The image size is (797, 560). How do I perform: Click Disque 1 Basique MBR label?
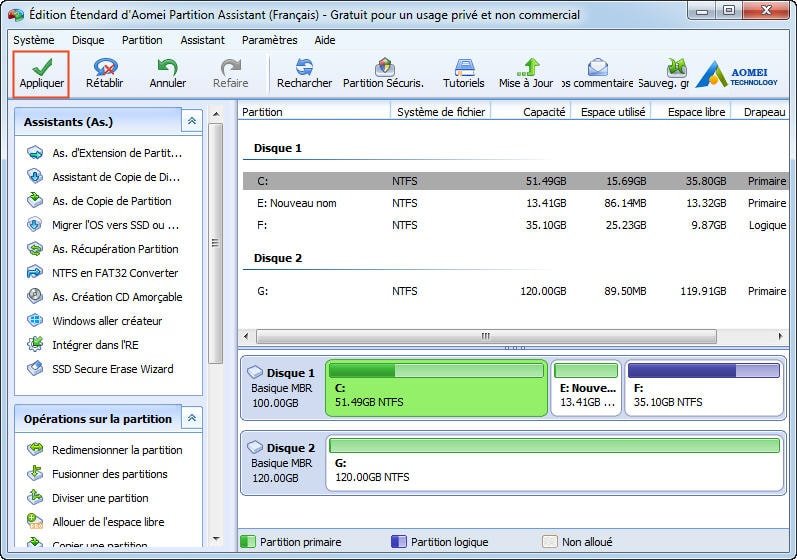click(x=282, y=388)
